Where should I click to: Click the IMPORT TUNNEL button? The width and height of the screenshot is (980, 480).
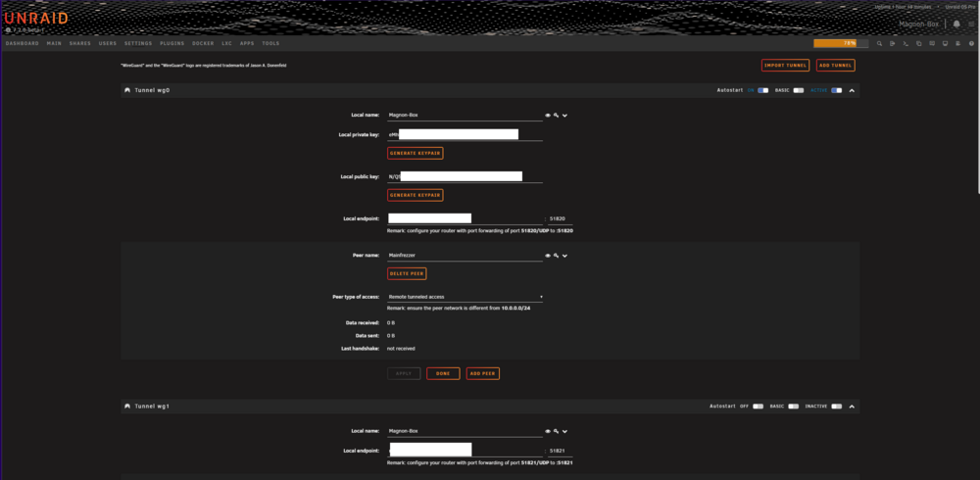[x=786, y=65]
